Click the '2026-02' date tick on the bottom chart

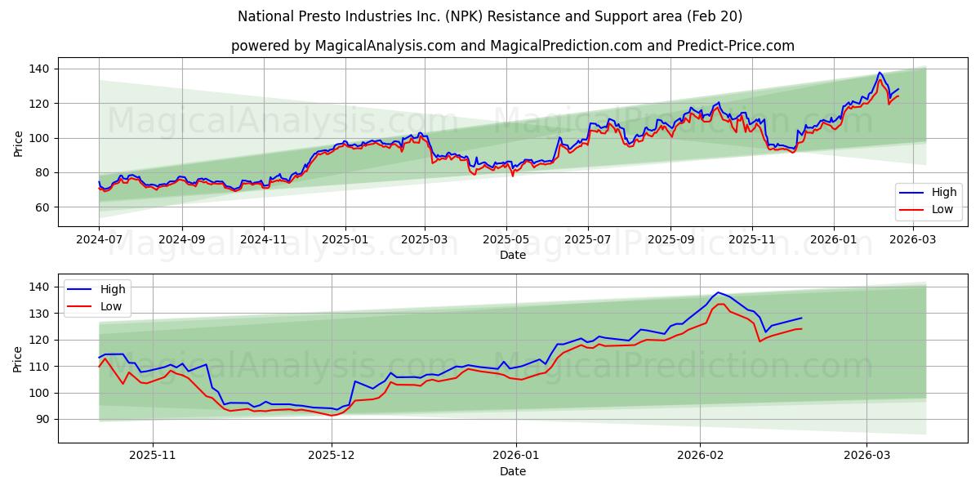[702, 457]
